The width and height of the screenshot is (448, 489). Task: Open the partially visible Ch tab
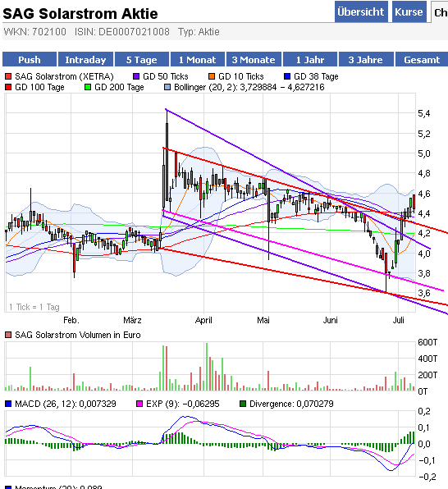pyautogui.click(x=440, y=12)
